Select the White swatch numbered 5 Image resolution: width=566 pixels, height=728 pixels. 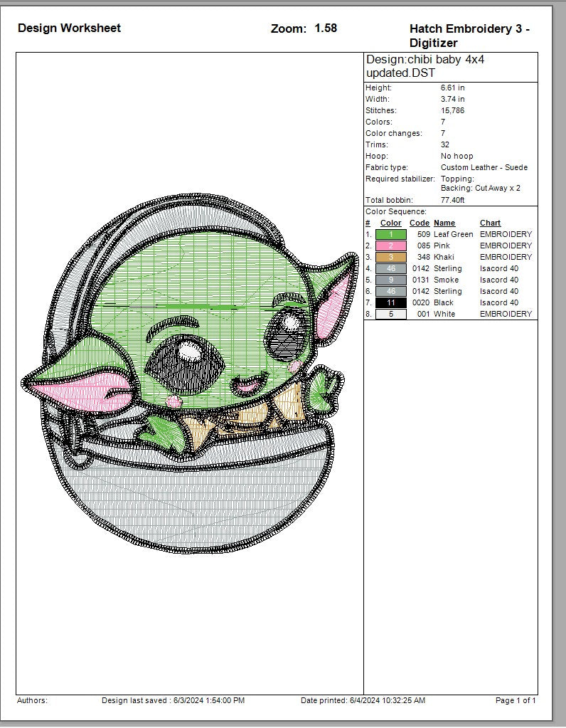[390, 314]
